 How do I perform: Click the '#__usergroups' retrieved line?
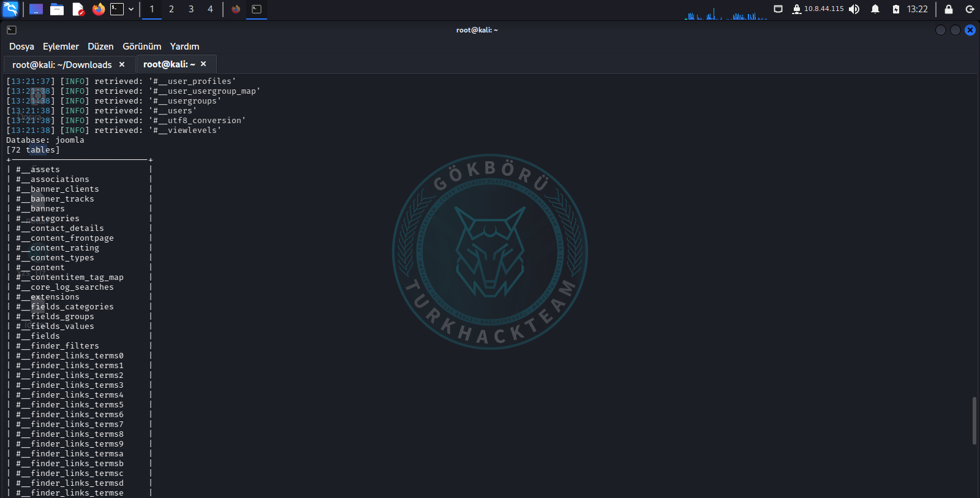pyautogui.click(x=114, y=101)
